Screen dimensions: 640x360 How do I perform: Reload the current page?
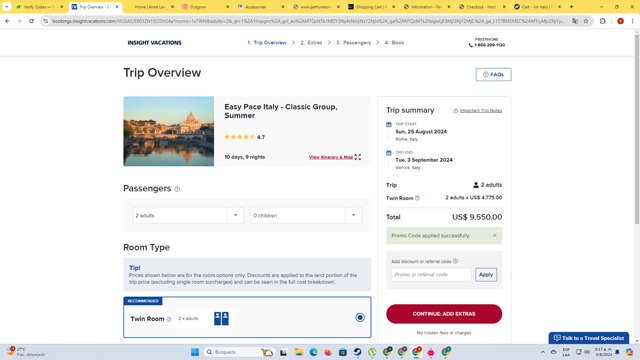pos(31,21)
